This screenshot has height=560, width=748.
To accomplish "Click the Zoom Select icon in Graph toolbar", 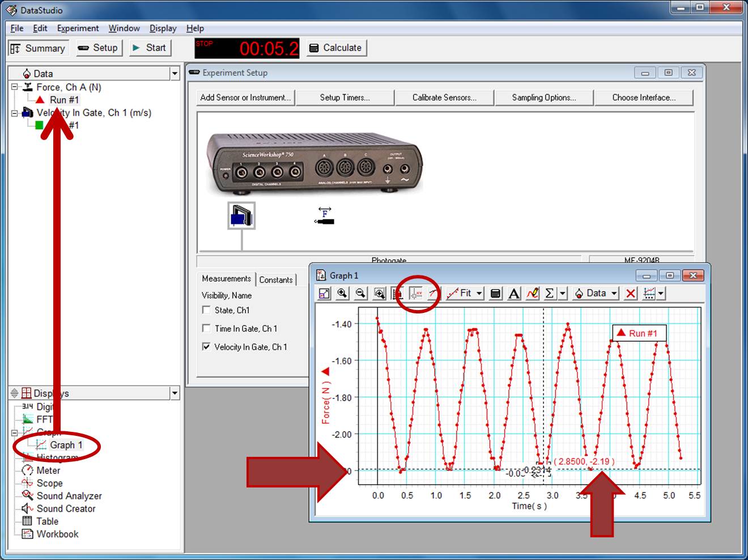I will pyautogui.click(x=379, y=293).
